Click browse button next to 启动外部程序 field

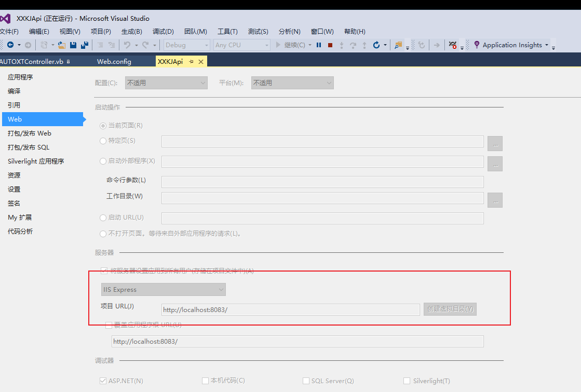pyautogui.click(x=495, y=164)
